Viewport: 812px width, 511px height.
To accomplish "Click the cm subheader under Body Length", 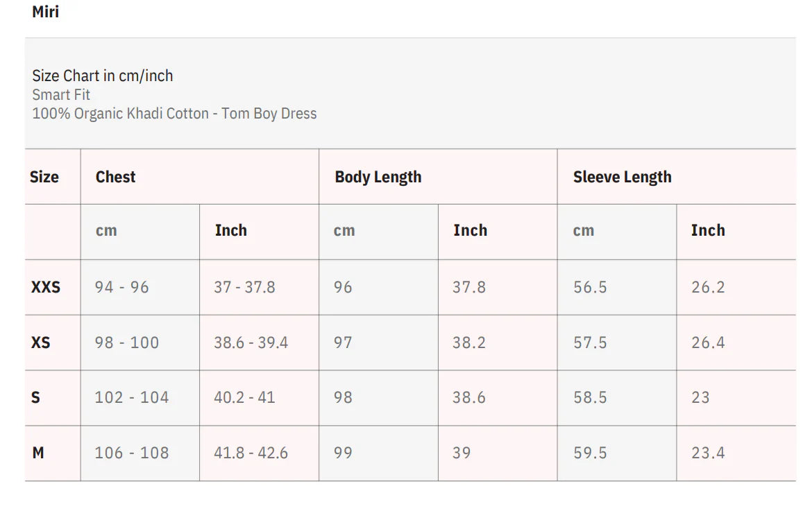I will [344, 231].
